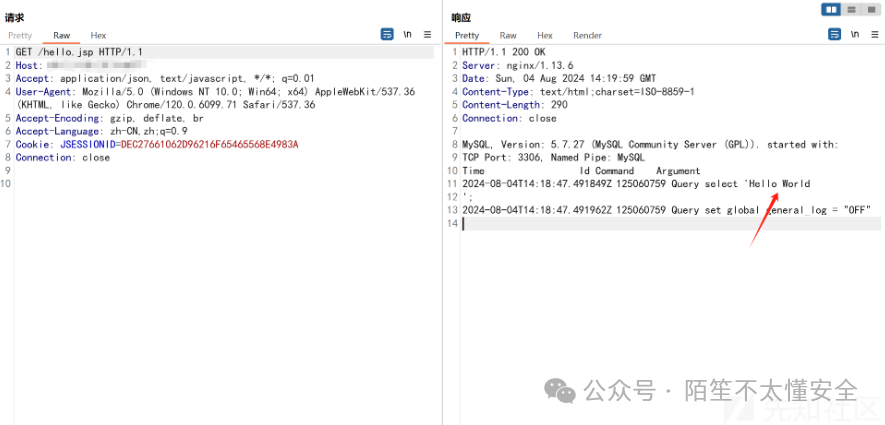This screenshot has height=425, width=885.
Task: Click the 响应 panel title
Action: pos(461,18)
